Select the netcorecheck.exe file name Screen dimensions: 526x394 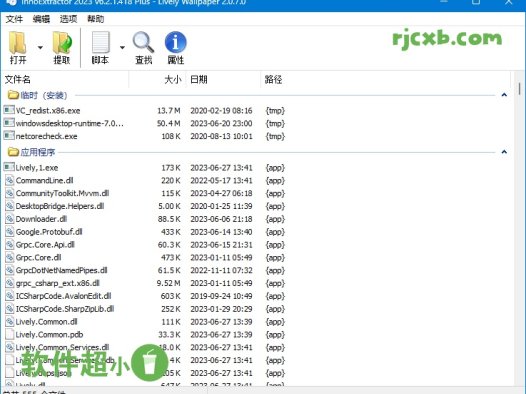[46, 136]
